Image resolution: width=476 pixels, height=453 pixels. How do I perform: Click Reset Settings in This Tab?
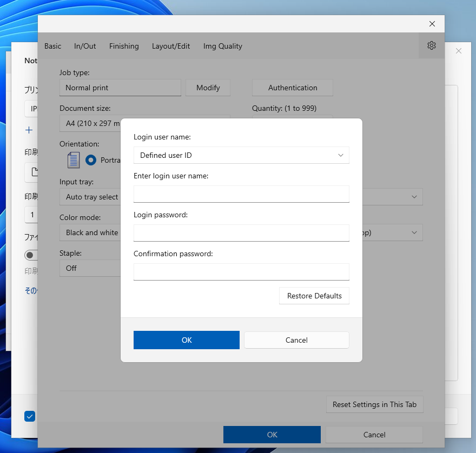[374, 404]
